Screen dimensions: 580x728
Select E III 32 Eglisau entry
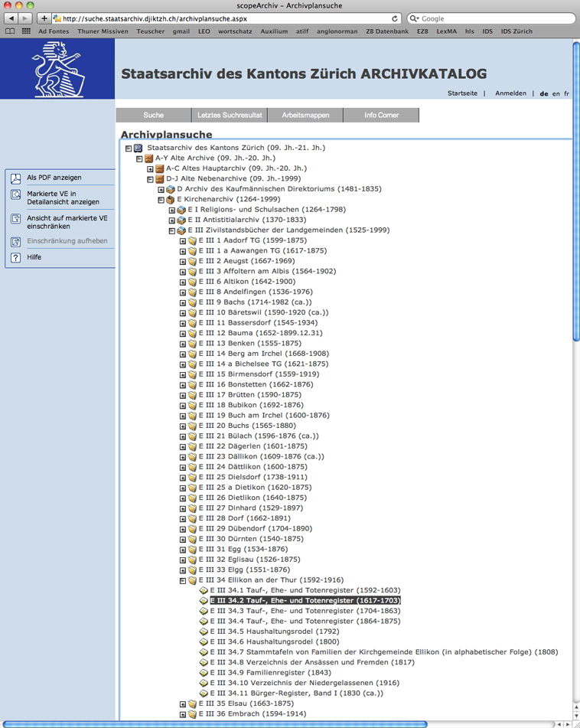click(x=249, y=560)
